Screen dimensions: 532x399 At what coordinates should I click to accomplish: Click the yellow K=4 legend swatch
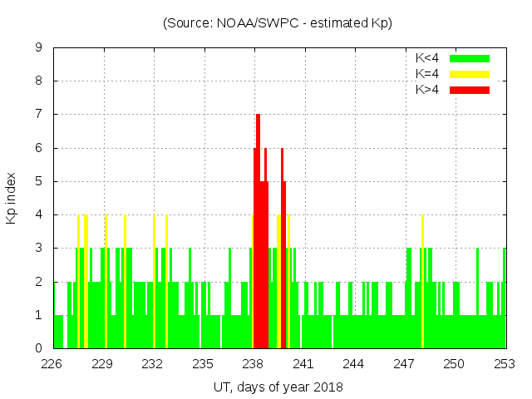pyautogui.click(x=470, y=74)
